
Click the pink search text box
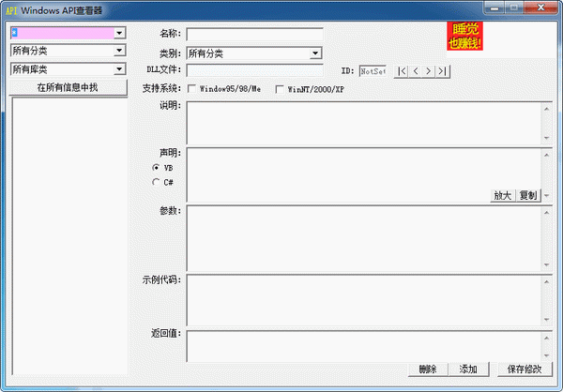point(63,33)
